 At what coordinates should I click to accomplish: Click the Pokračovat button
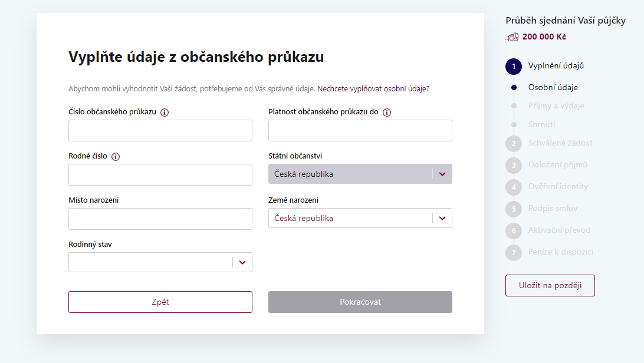coord(360,302)
